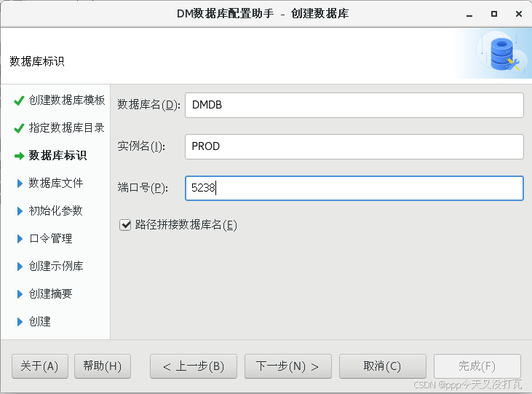
Task: Click green checkmark beside 指定数据库目录
Action: pyautogui.click(x=19, y=128)
